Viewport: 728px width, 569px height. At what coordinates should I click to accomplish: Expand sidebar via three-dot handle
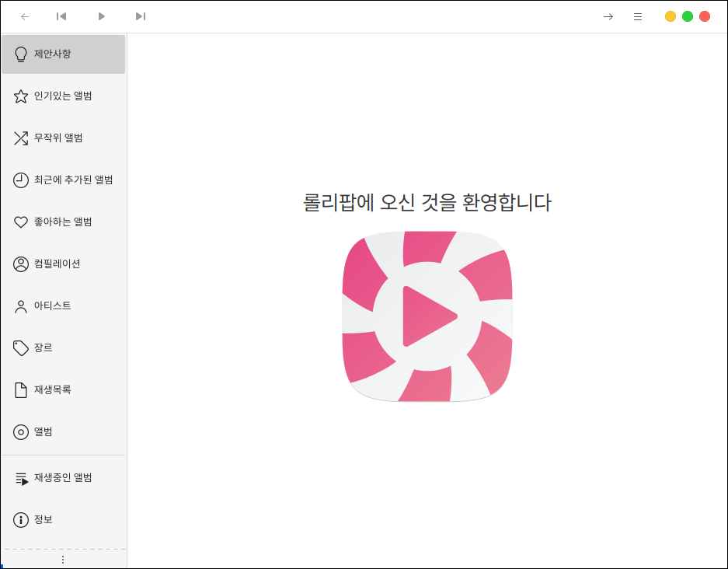[63, 560]
